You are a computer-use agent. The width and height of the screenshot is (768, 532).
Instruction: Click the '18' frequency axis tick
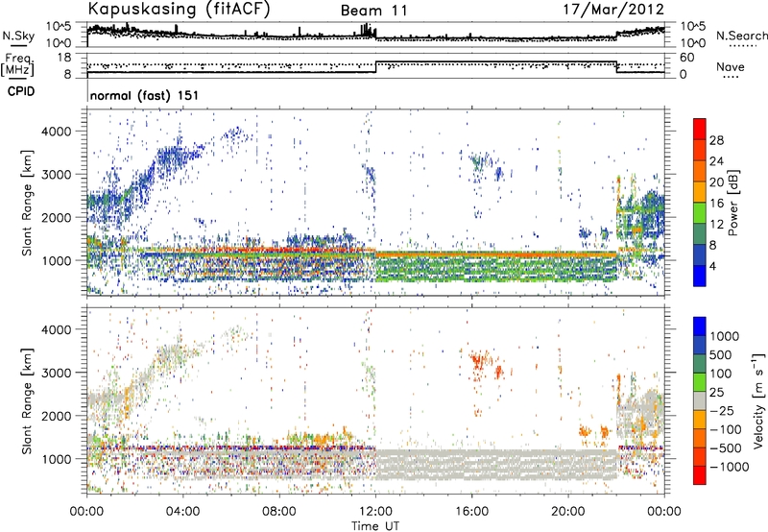point(64,58)
